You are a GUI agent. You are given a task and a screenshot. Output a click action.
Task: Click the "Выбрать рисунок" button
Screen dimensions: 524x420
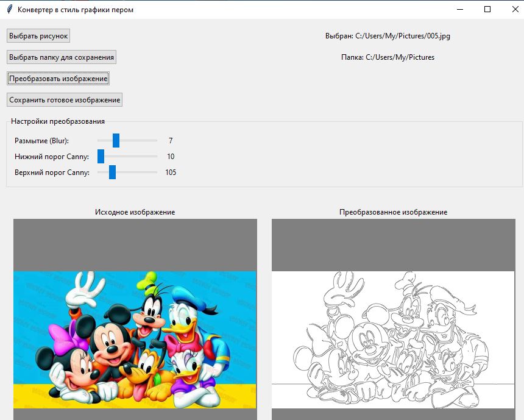pos(38,36)
